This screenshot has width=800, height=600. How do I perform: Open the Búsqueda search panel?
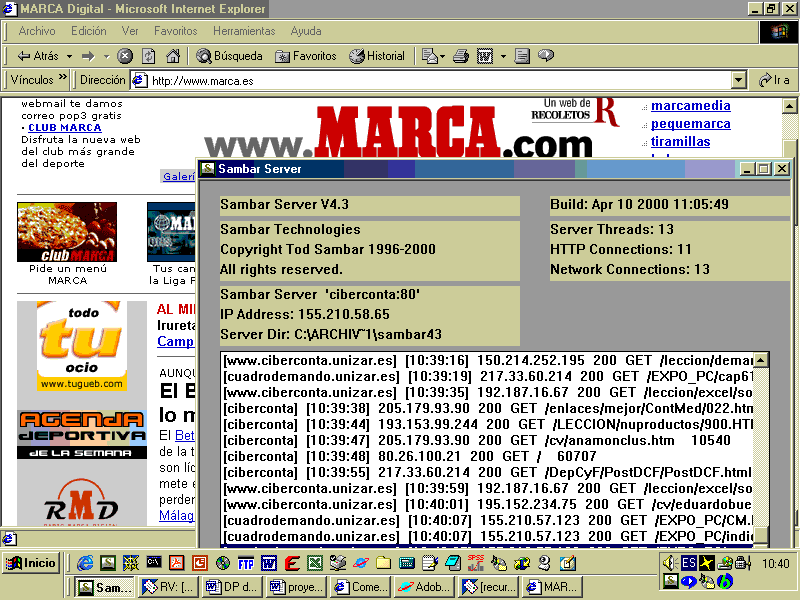click(229, 56)
